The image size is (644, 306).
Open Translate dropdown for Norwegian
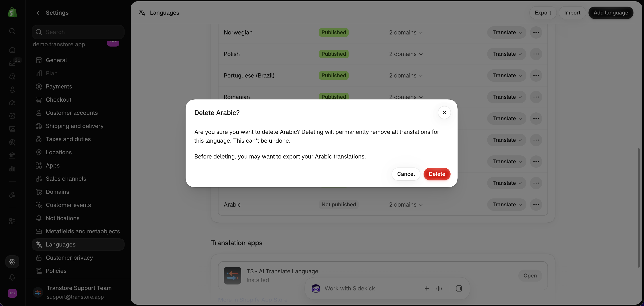pyautogui.click(x=507, y=32)
